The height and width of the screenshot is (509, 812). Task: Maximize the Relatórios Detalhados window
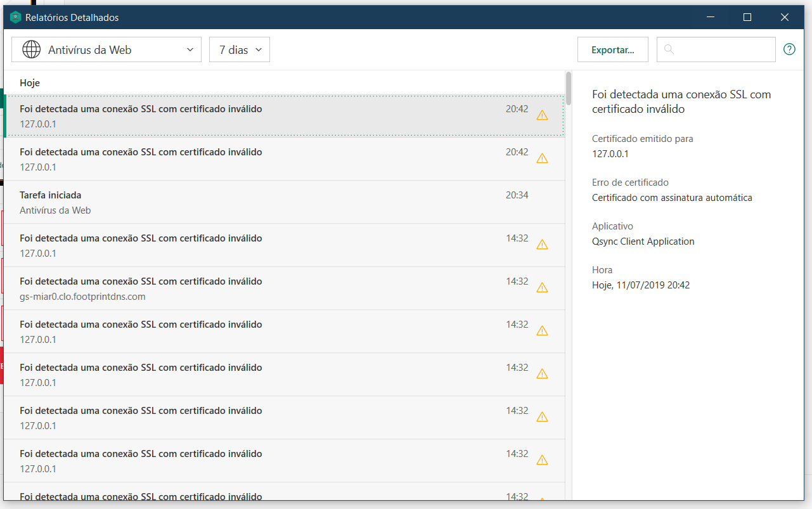[x=747, y=18]
